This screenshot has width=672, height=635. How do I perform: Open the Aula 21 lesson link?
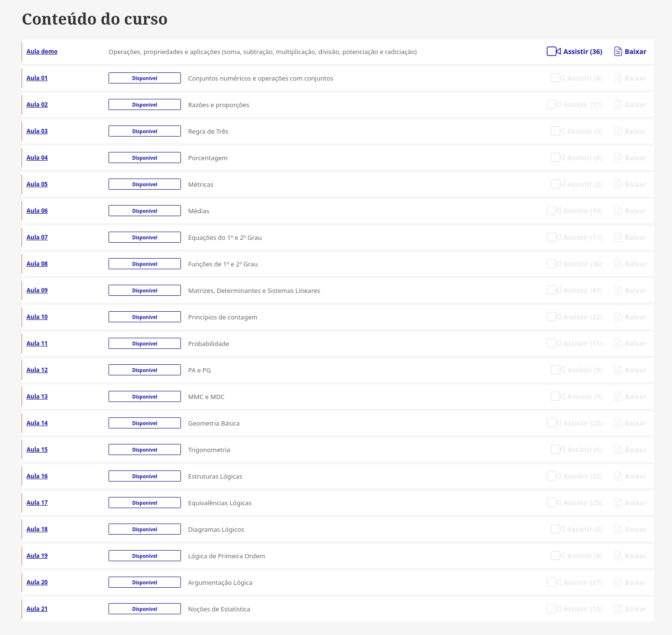pyautogui.click(x=37, y=609)
